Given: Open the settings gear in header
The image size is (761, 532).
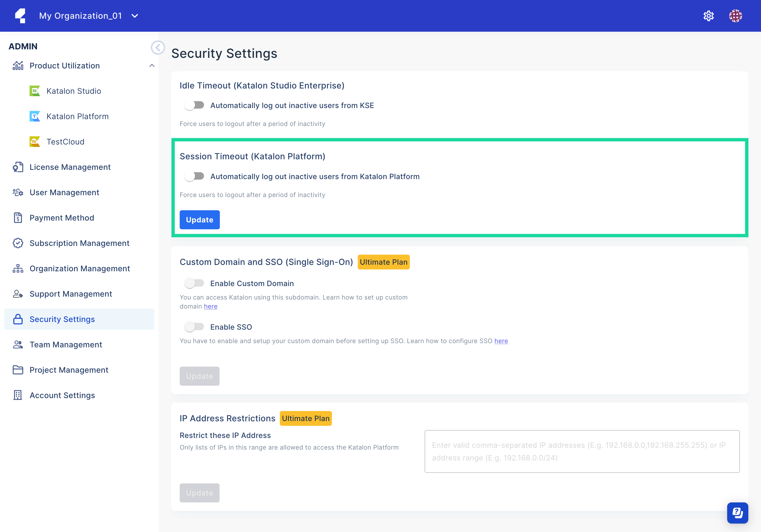Looking at the screenshot, I should [x=708, y=16].
